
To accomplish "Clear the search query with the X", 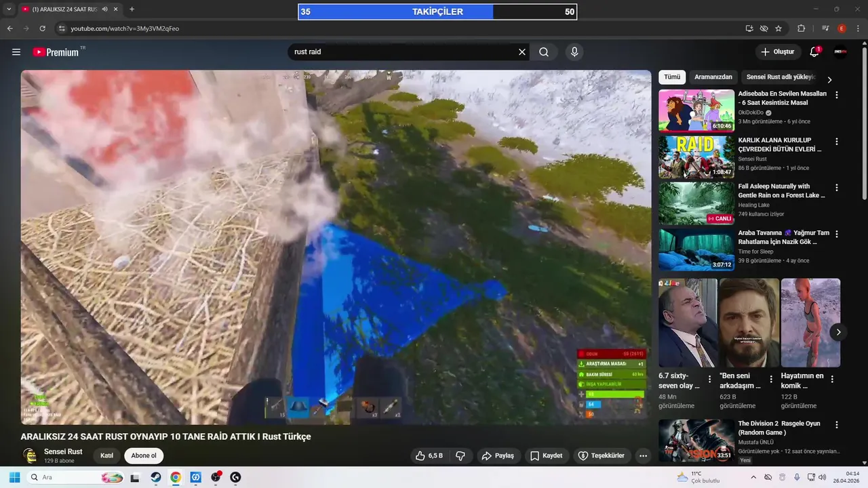I will pyautogui.click(x=522, y=52).
